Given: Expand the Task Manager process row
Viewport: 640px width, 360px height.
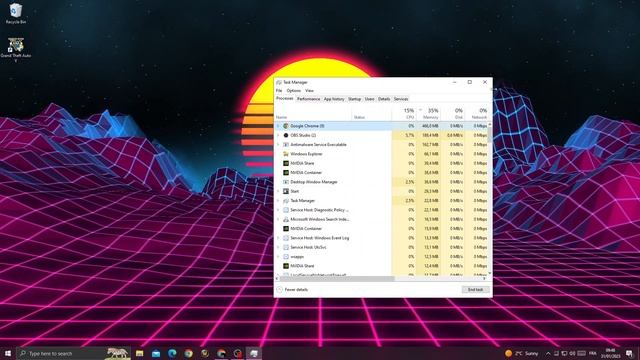Looking at the screenshot, I should (278, 200).
